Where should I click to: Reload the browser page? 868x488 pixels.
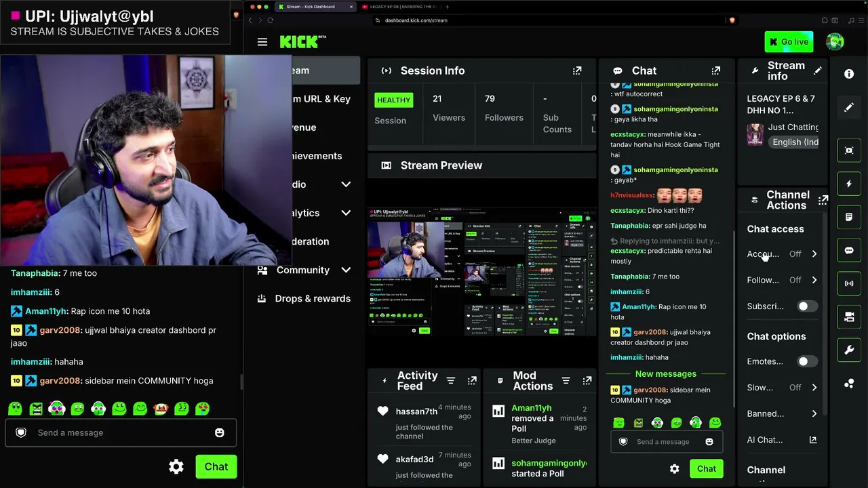[x=270, y=20]
